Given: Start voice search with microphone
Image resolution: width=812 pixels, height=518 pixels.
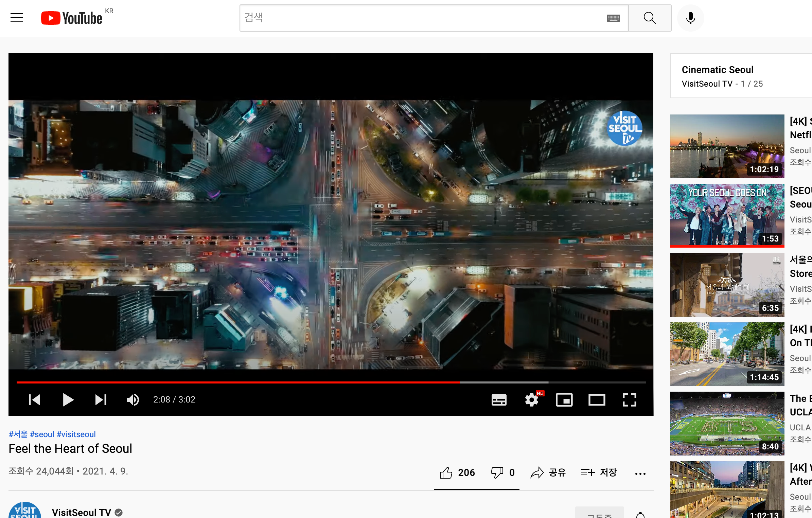Looking at the screenshot, I should (690, 18).
